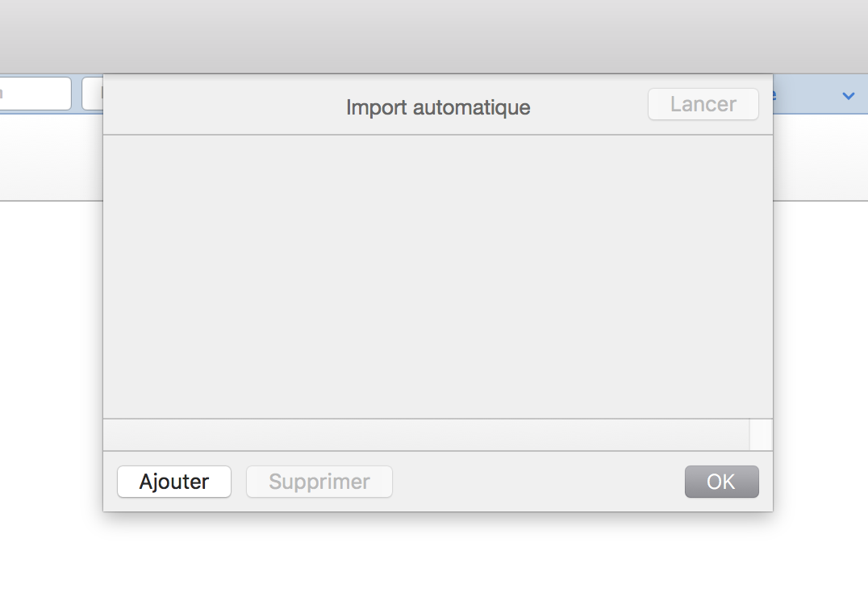Click the partly hidden blue text beside Lancer
This screenshot has width=868, height=597.
(774, 94)
